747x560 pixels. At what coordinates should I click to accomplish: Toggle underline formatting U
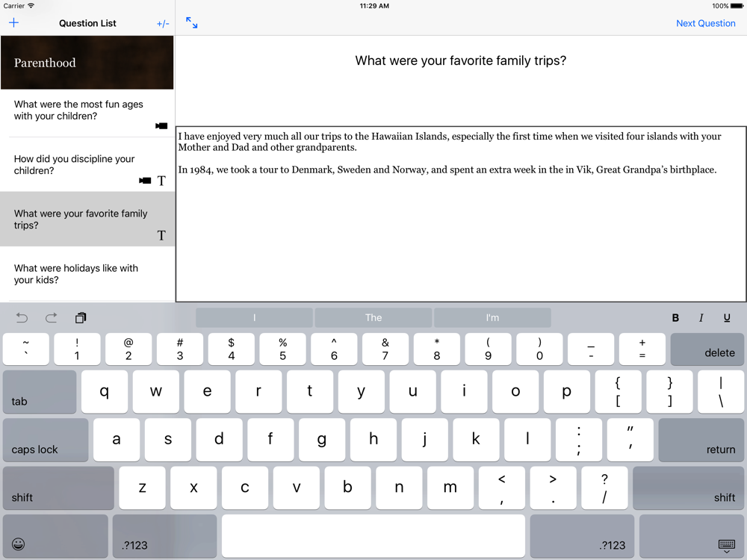727,317
